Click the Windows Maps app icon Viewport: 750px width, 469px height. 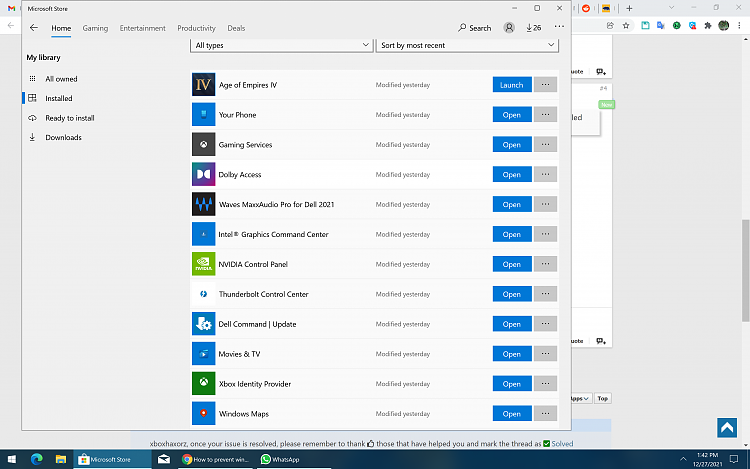[203, 414]
